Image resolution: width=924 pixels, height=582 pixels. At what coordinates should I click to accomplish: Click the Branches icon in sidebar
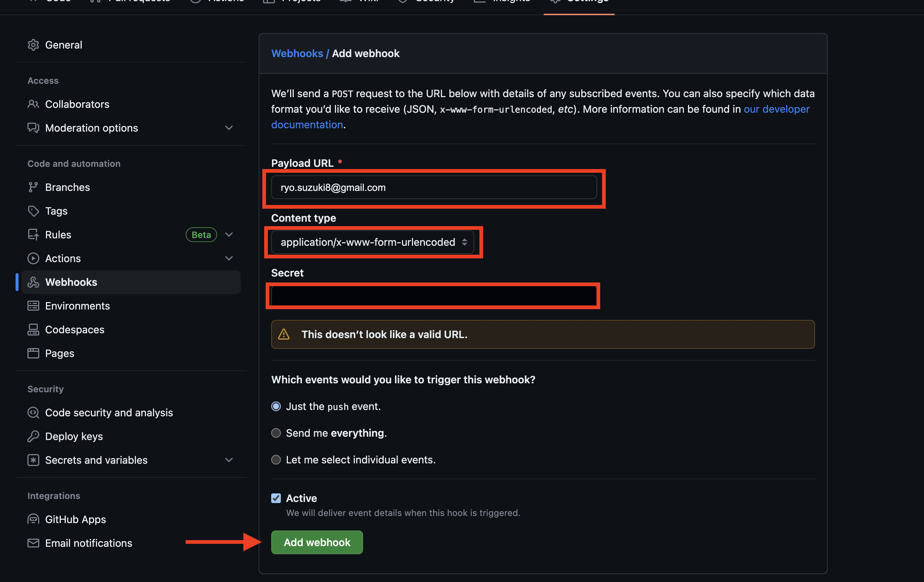(32, 187)
